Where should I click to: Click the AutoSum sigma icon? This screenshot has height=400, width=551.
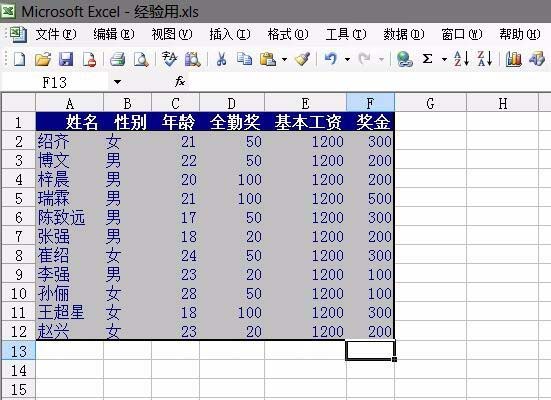click(427, 59)
